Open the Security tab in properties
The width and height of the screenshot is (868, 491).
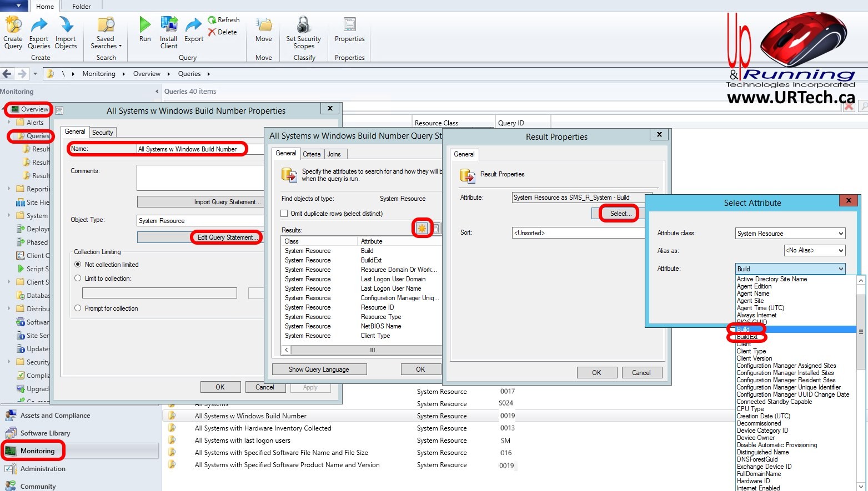(103, 133)
